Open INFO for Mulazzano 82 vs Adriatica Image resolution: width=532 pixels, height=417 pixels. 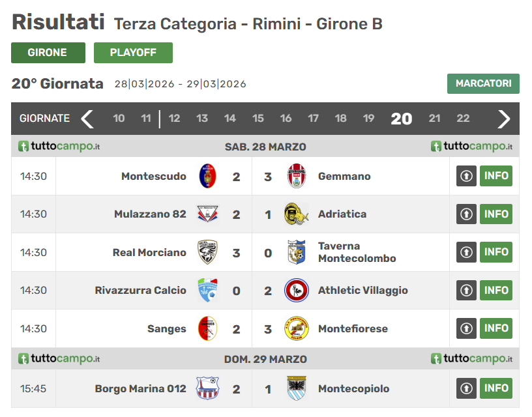(x=495, y=214)
